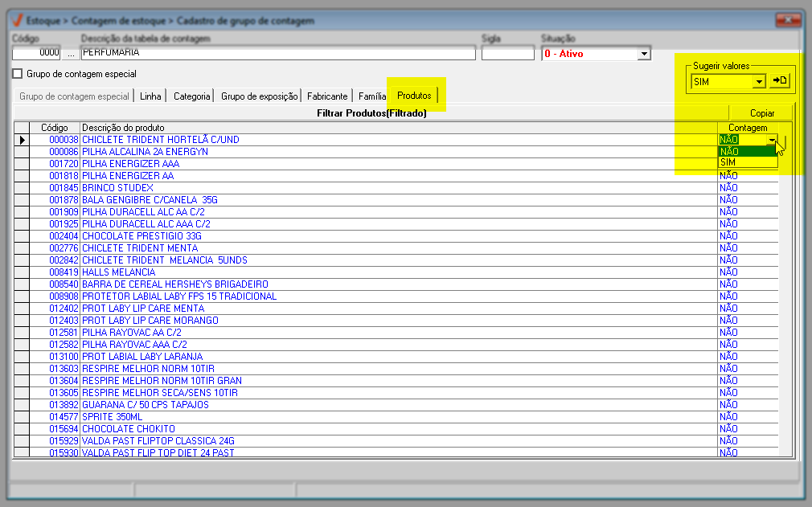The width and height of the screenshot is (812, 507).
Task: Select row VALDA PAST FLIPTOP CLASSICA 24G
Action: [x=396, y=441]
